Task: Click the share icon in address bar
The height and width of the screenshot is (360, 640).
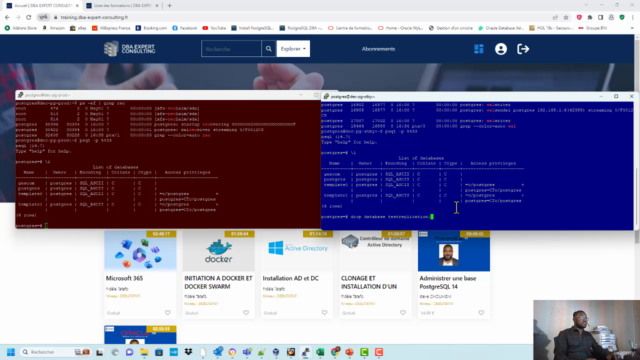Action: click(555, 18)
